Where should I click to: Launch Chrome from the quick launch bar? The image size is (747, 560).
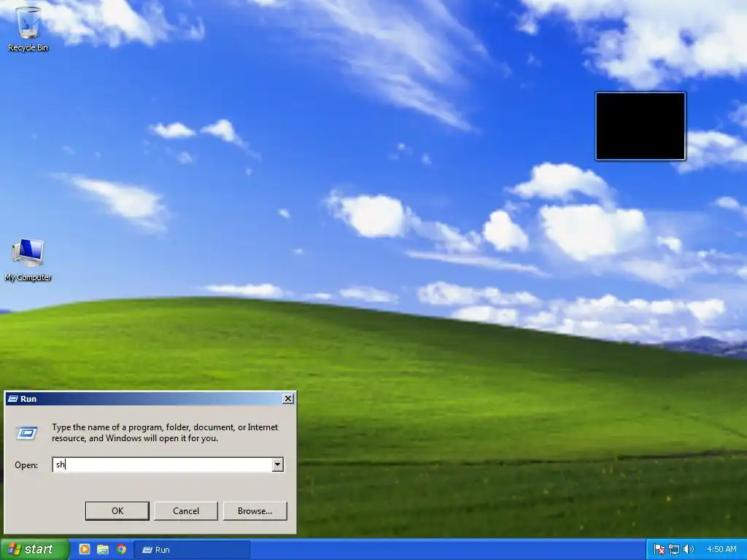121,549
